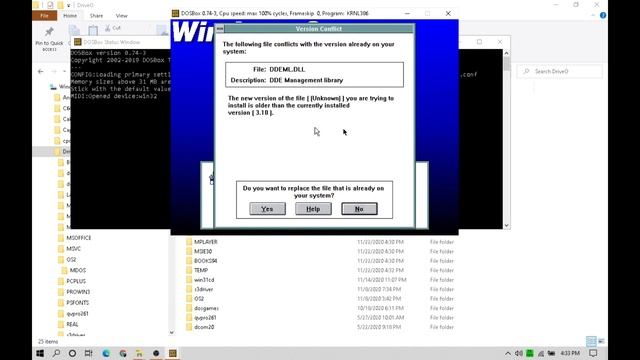Switch to Home ribbon tab
The width and height of the screenshot is (640, 360).
70,16
